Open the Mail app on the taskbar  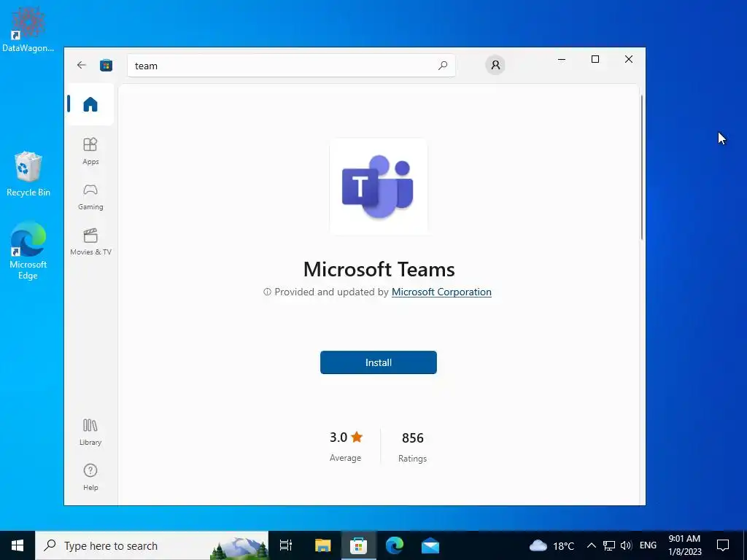point(430,545)
